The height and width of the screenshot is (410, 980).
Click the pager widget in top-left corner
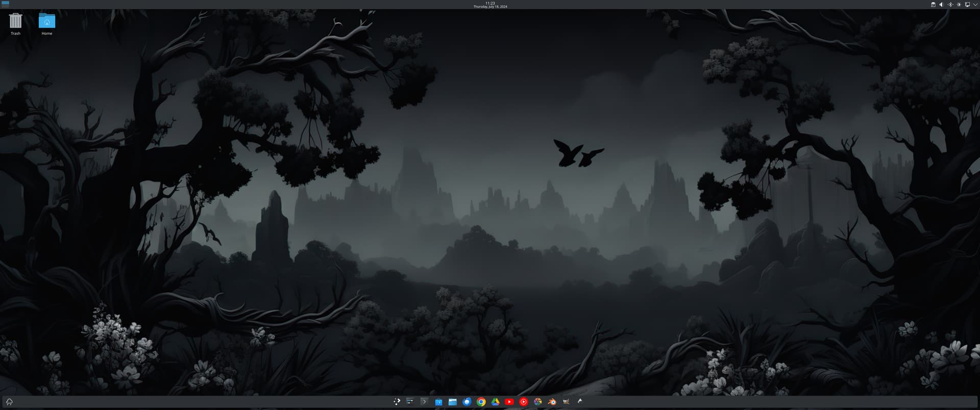coord(6,4)
